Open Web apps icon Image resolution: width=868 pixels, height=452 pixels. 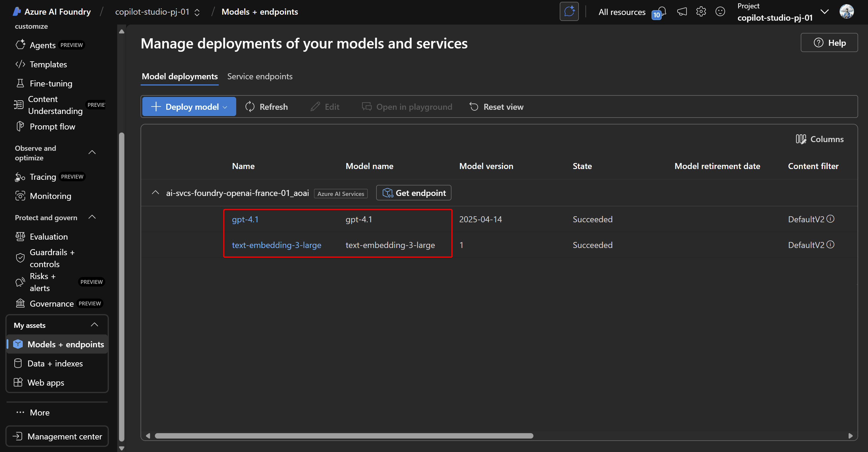point(18,382)
